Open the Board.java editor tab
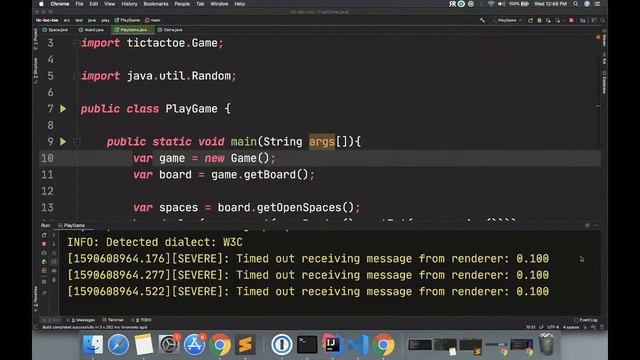The height and width of the screenshot is (360, 640). (91, 30)
